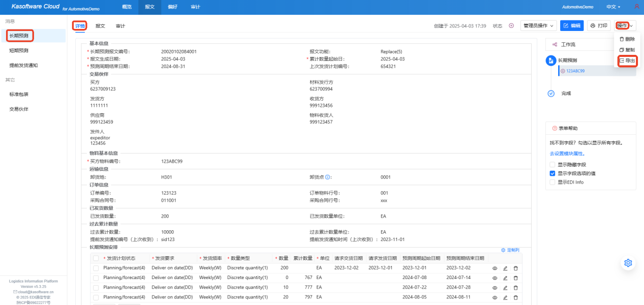644x305 pixels.
Task: Click the pencil edit icon for the quantity 10 row
Action: pos(505,288)
